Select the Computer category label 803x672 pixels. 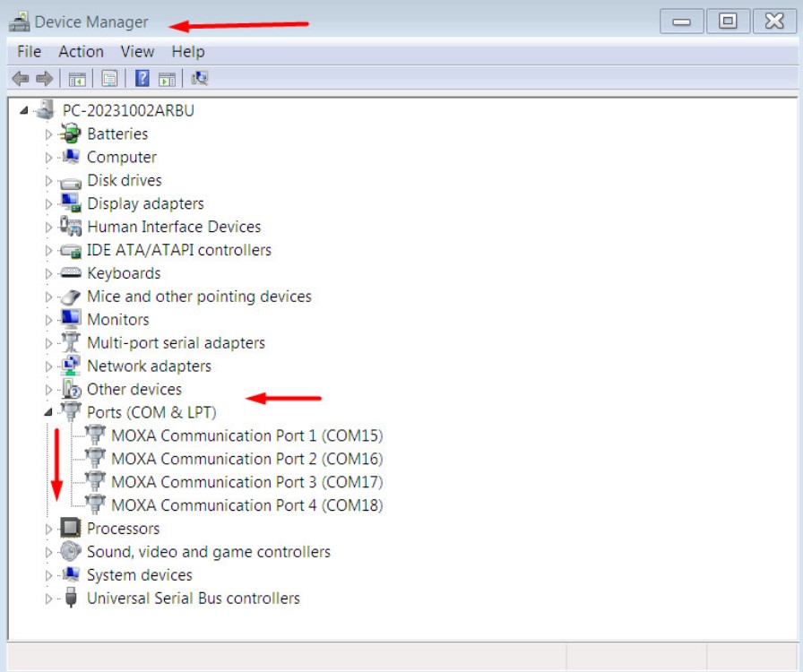coord(122,157)
